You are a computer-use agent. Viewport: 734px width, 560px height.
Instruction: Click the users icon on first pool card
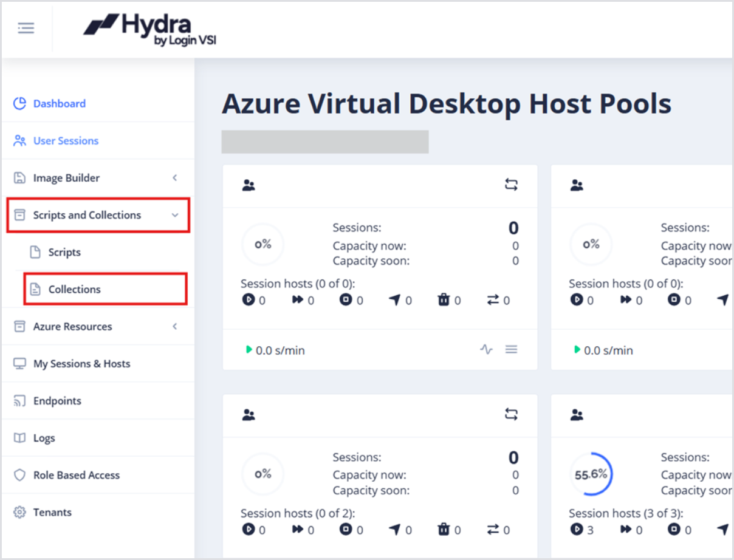pyautogui.click(x=249, y=185)
